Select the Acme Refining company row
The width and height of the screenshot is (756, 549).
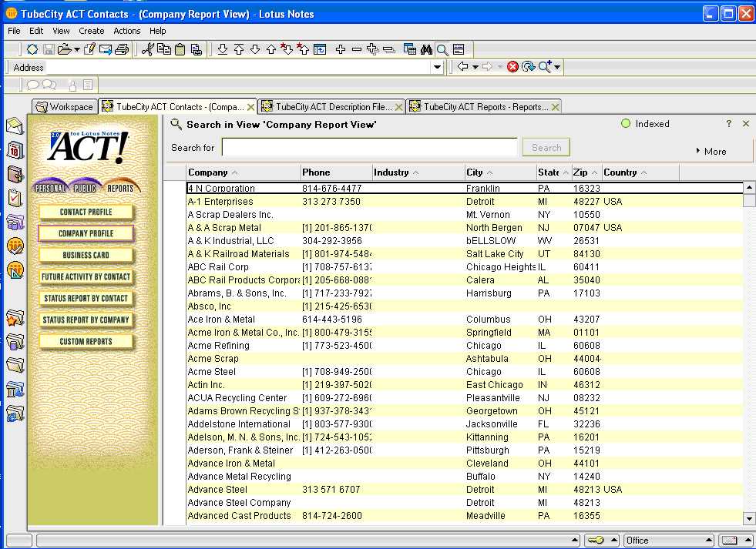coord(465,345)
